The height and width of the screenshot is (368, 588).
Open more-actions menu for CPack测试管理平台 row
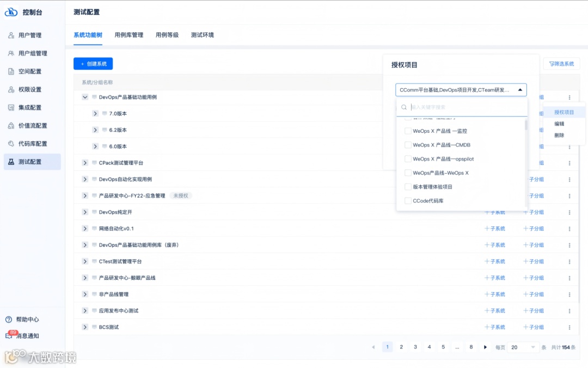pyautogui.click(x=569, y=163)
